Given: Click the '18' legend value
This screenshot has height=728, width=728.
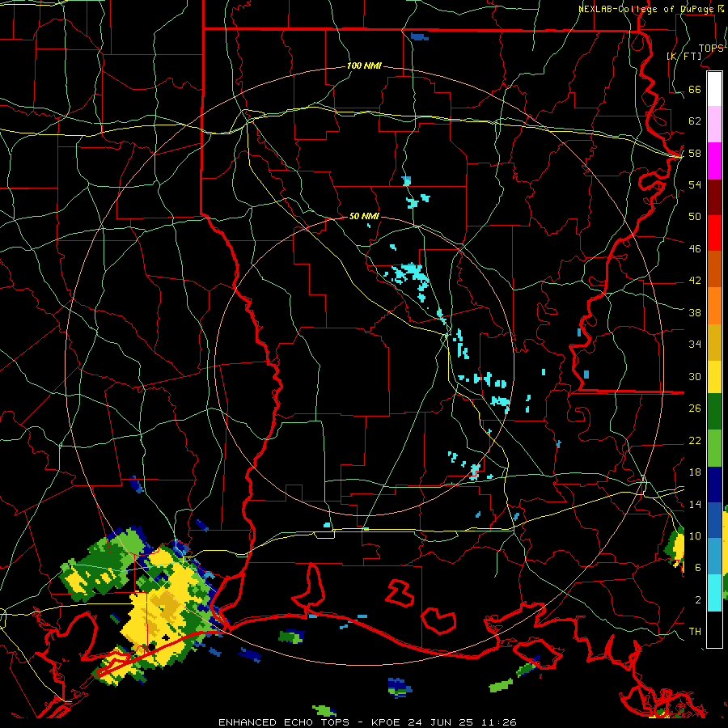Looking at the screenshot, I should click(x=695, y=472).
